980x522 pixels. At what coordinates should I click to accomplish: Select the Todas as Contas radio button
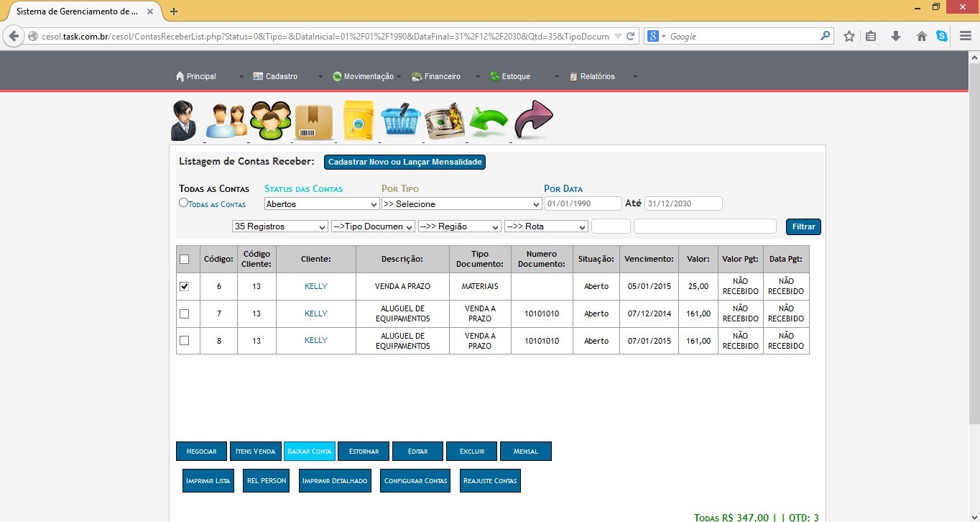183,203
